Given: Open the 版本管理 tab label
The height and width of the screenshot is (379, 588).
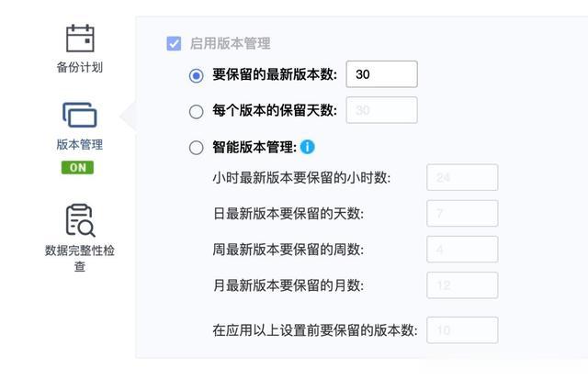Looking at the screenshot, I should (80, 145).
